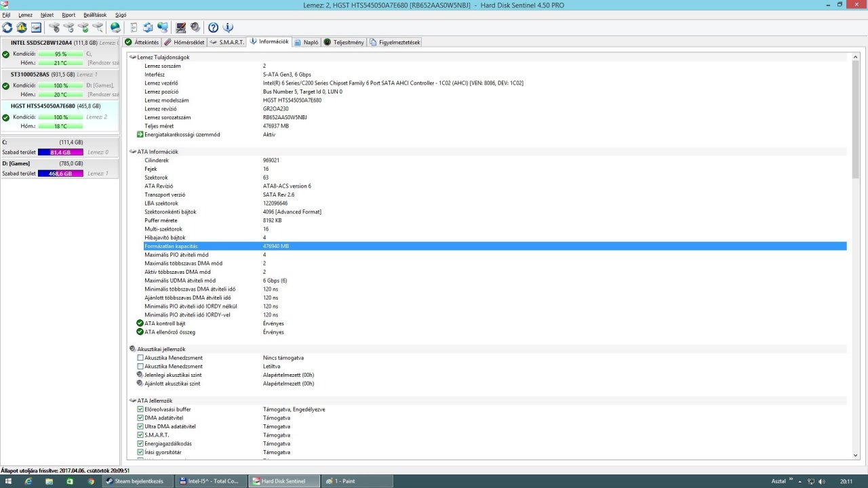Click D: free space 468,6 GB bar
The image size is (868, 488).
[x=60, y=174]
